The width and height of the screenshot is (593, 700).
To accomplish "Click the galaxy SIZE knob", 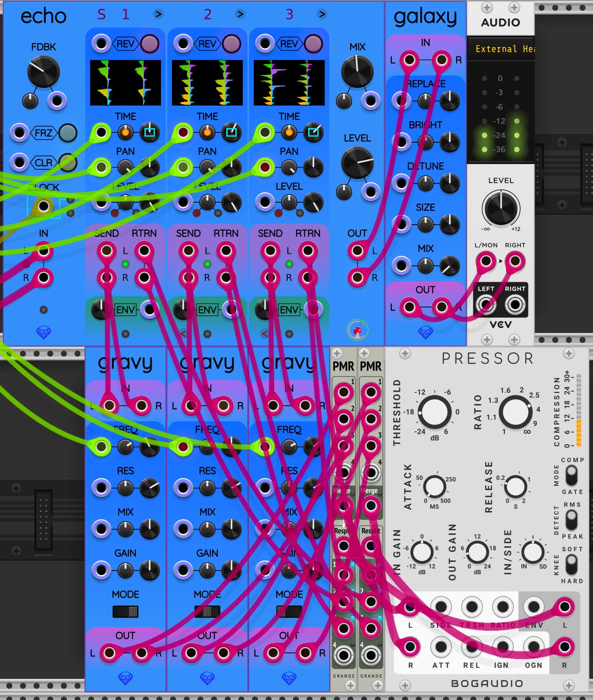I will [x=450, y=224].
